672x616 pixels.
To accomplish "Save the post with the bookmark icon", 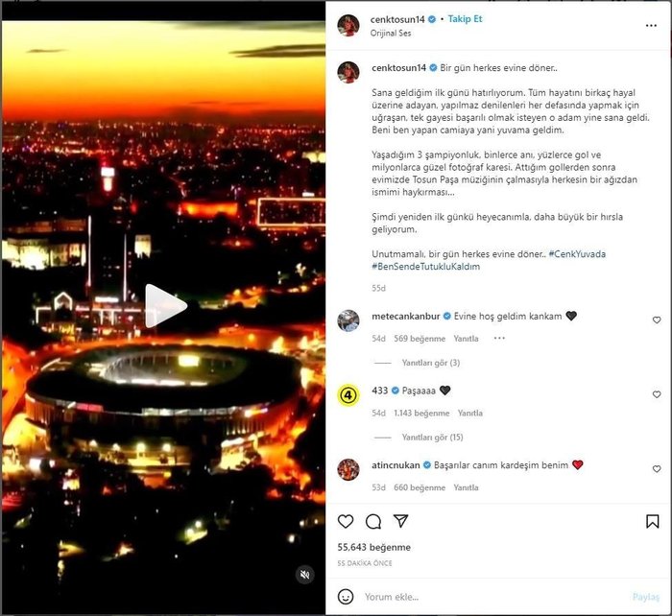I will (652, 521).
